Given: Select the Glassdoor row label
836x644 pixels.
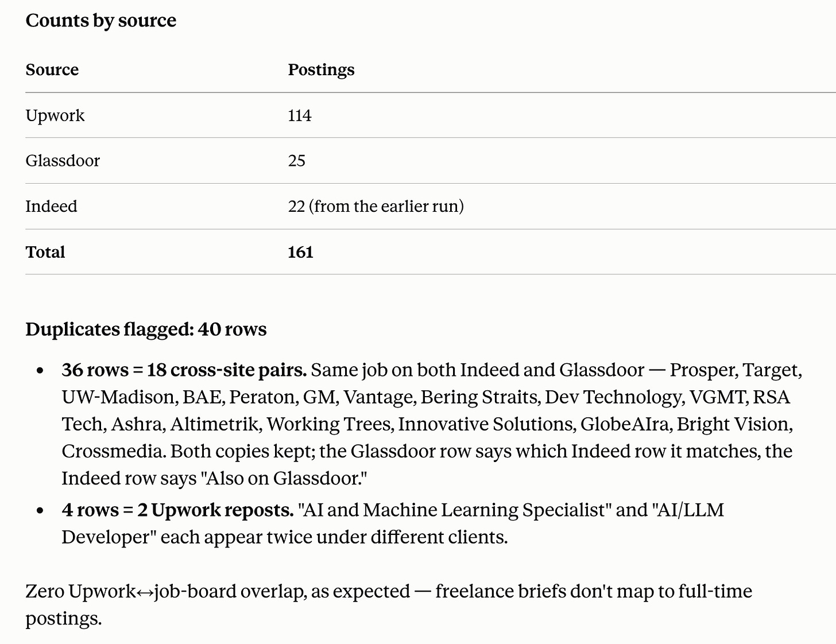Looking at the screenshot, I should tap(63, 161).
